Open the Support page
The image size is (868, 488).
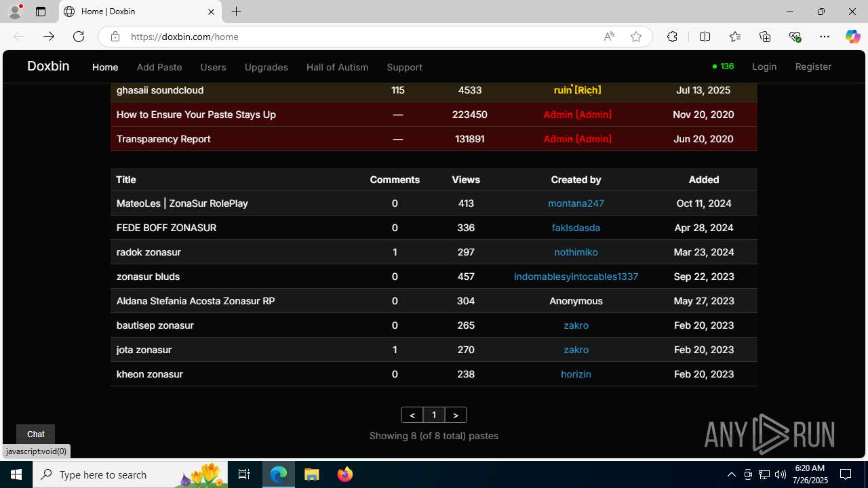click(404, 67)
